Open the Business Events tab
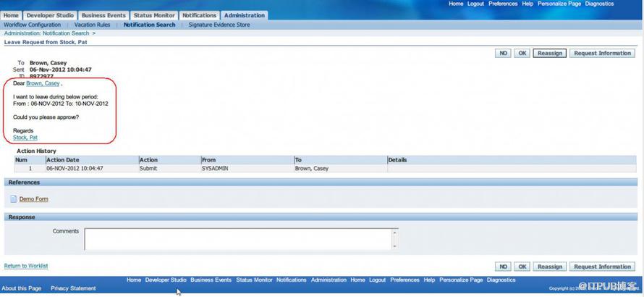Screen dimensions: 644x297 pyautogui.click(x=103, y=15)
